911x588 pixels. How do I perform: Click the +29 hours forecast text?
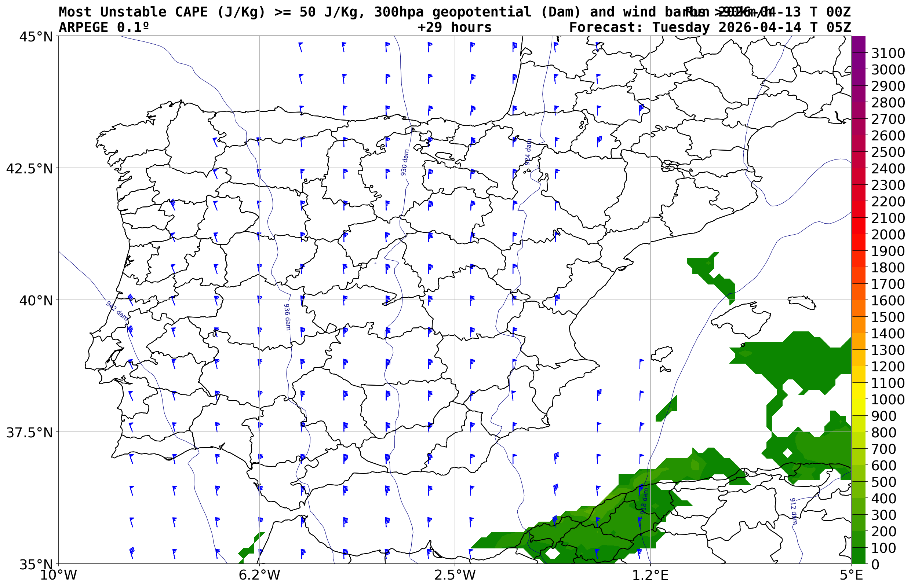click(x=454, y=27)
